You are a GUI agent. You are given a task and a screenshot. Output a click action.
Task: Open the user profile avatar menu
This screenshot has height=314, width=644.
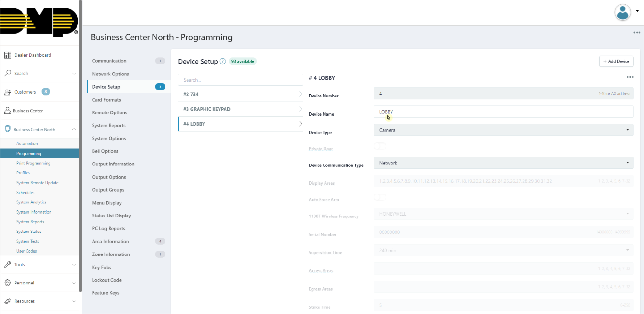[623, 12]
